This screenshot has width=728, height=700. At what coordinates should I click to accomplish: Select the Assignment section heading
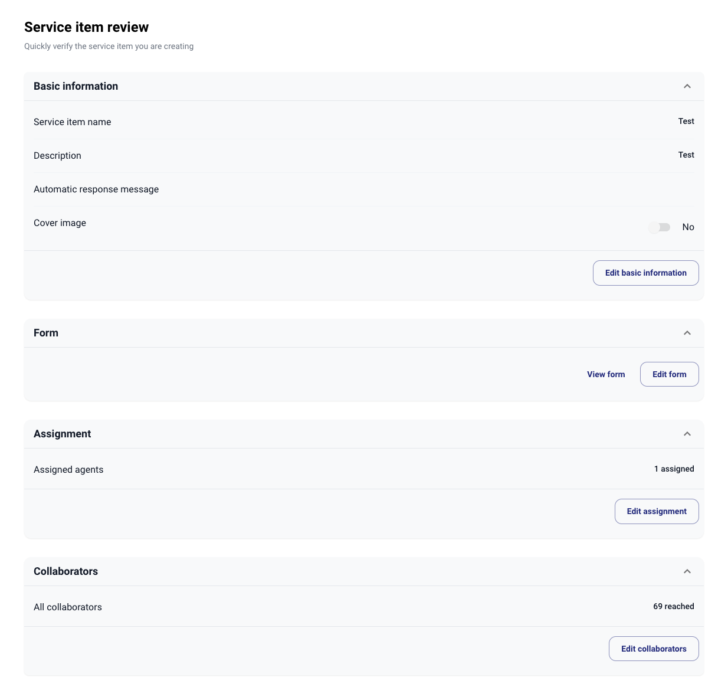62,434
